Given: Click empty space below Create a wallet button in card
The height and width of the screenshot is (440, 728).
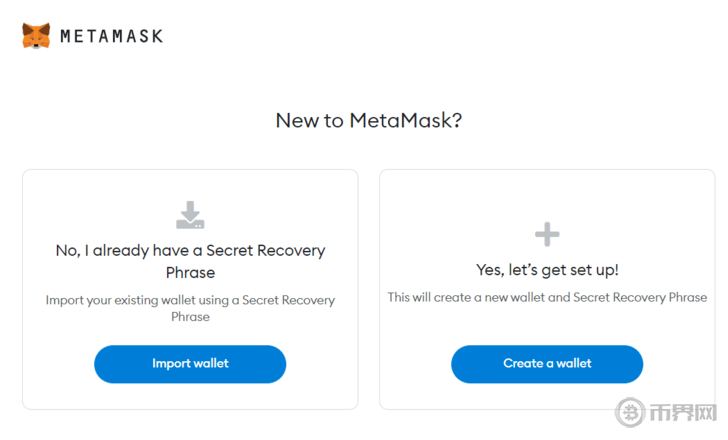Looking at the screenshot, I should (x=546, y=396).
